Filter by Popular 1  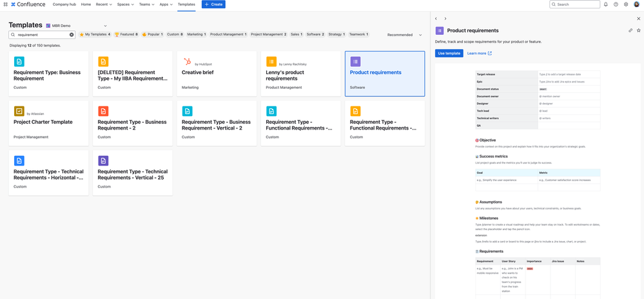point(152,35)
